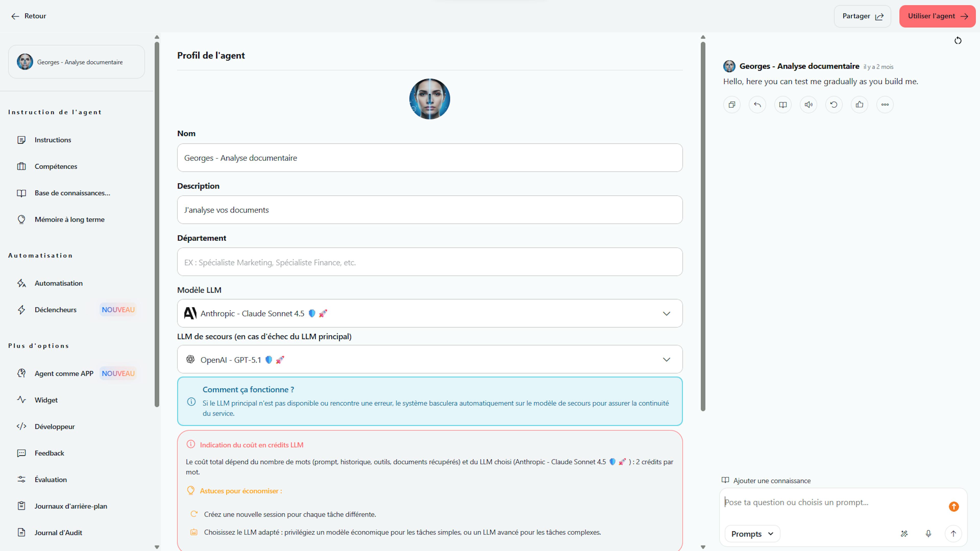Viewport: 980px width, 551px height.
Task: Open the Prompts dropdown
Action: (x=752, y=533)
